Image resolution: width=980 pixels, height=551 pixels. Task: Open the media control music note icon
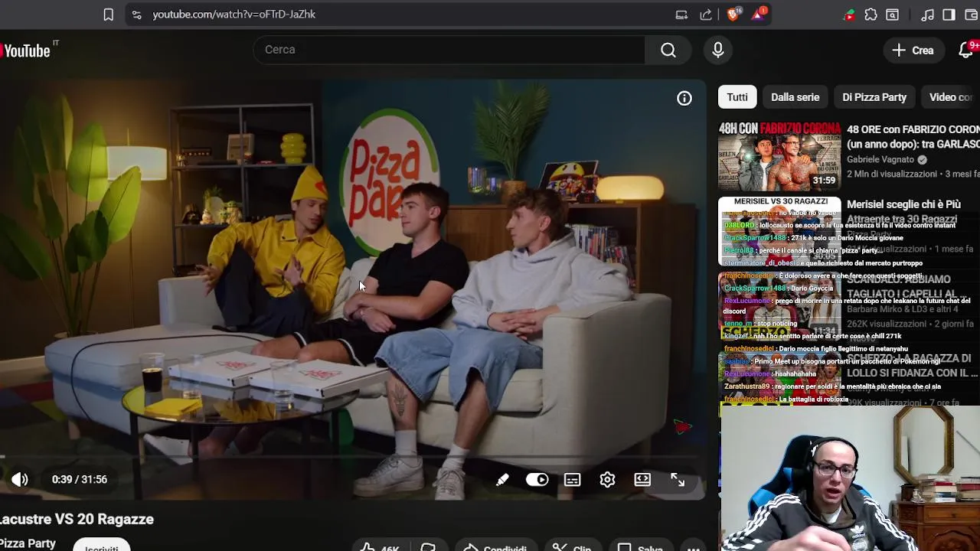tap(927, 15)
